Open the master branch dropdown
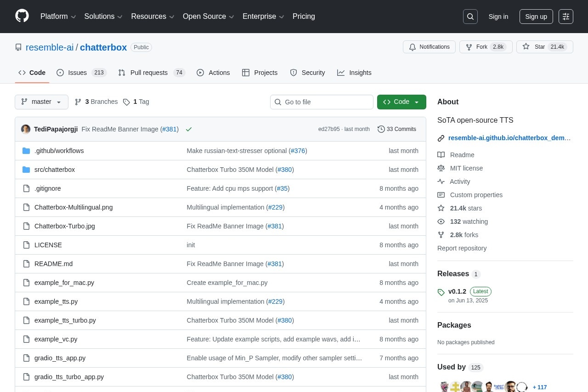This screenshot has width=588, height=392. point(41,102)
